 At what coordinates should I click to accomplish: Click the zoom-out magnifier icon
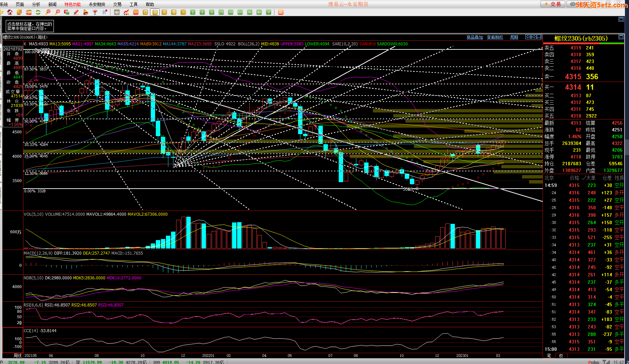tap(57, 12)
